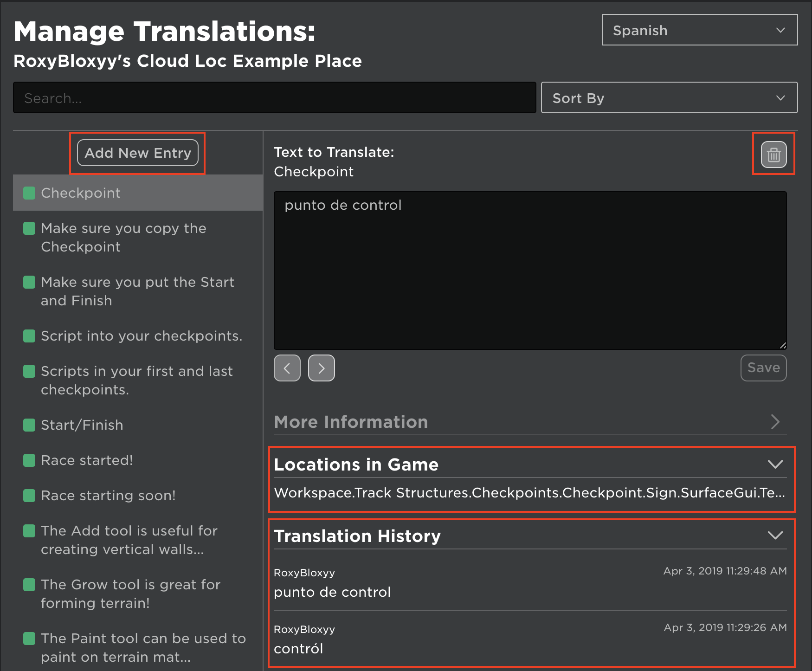Save the current translation
This screenshot has width=812, height=671.
click(763, 368)
